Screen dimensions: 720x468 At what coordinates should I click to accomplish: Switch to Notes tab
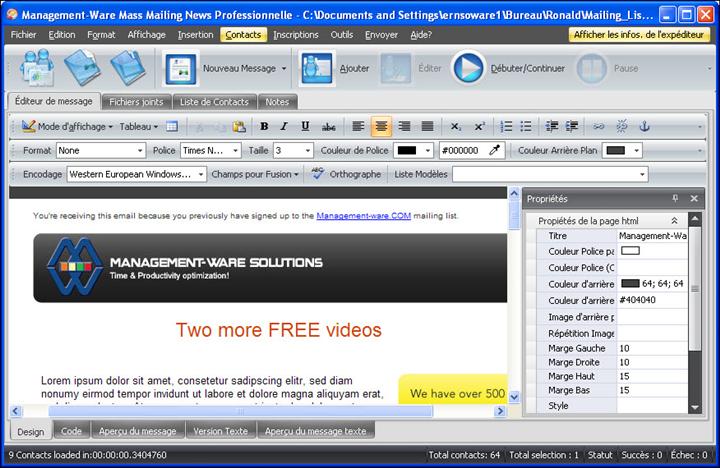point(277,102)
